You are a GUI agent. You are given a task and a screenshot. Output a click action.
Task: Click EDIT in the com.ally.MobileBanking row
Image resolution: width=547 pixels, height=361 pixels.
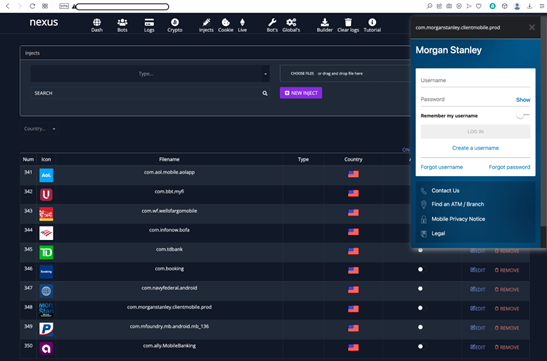(x=478, y=347)
